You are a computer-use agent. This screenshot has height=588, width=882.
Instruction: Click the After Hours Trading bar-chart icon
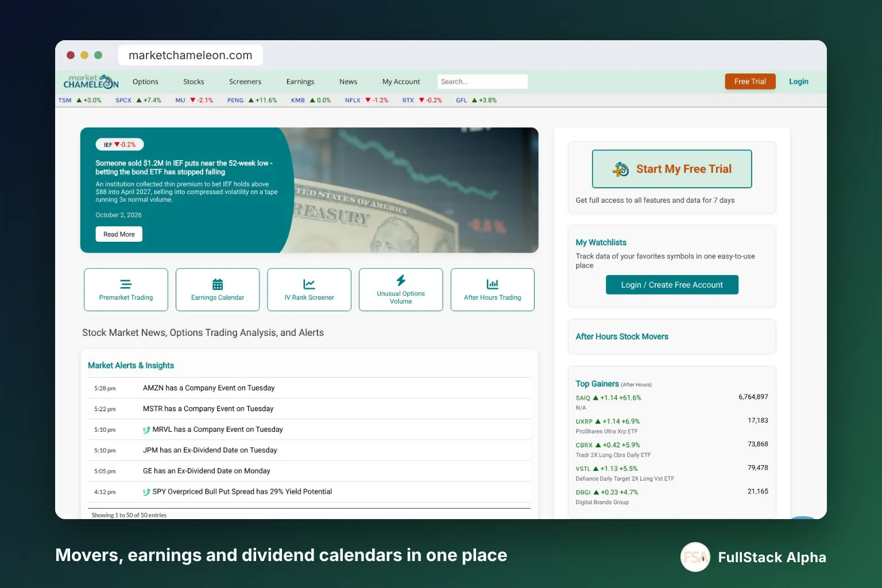coord(493,284)
